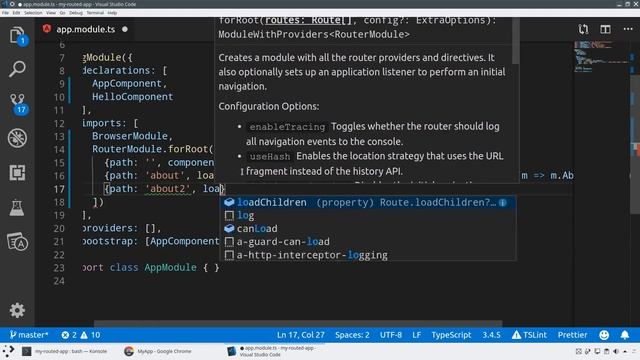The width and height of the screenshot is (640, 360).
Task: Choose the canLoad property suggestion
Action: tap(368, 229)
